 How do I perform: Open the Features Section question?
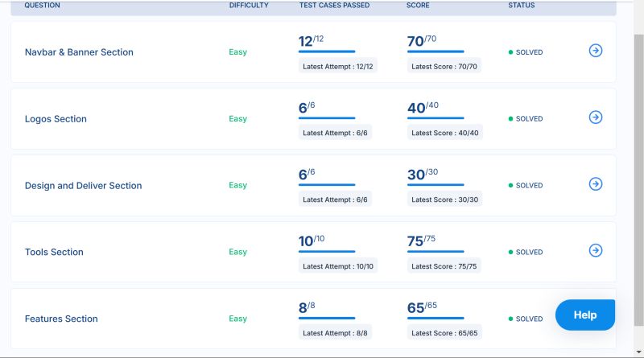pos(61,319)
